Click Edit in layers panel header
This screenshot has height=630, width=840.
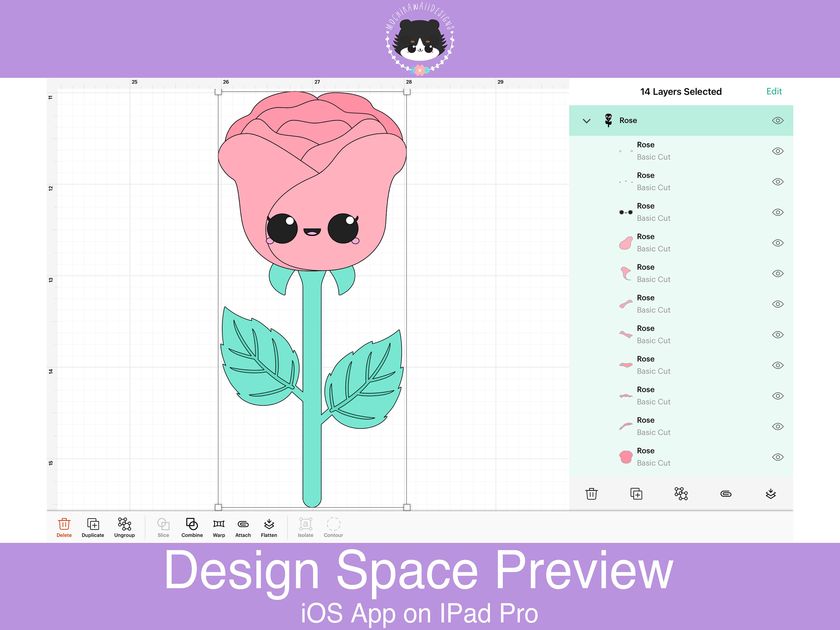[774, 91]
